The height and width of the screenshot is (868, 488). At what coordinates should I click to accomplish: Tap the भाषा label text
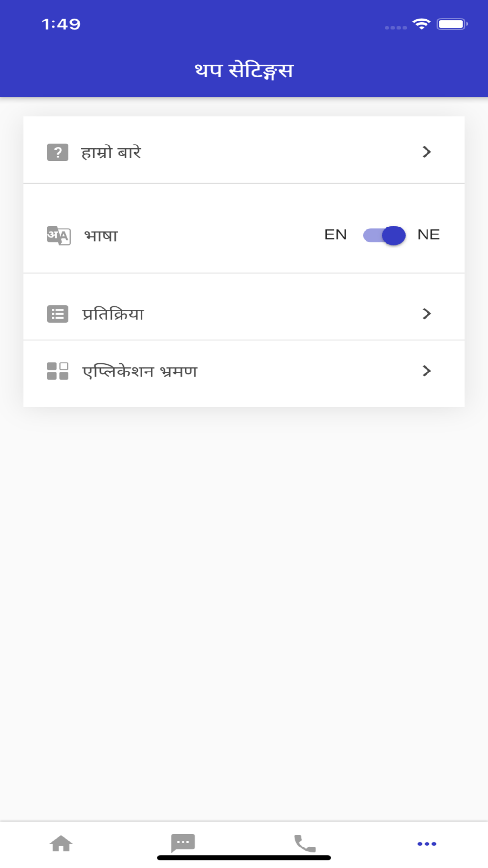tap(101, 236)
